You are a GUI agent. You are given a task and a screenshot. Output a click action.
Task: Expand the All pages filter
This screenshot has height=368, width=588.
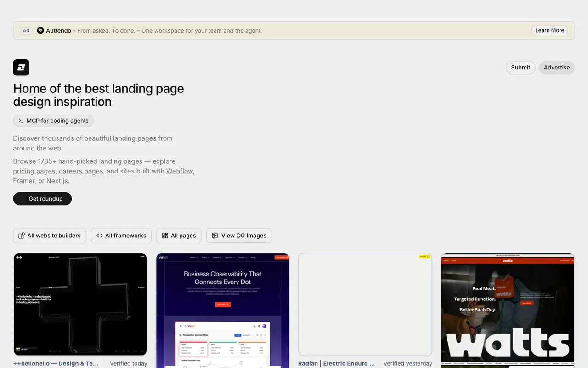[x=179, y=236]
